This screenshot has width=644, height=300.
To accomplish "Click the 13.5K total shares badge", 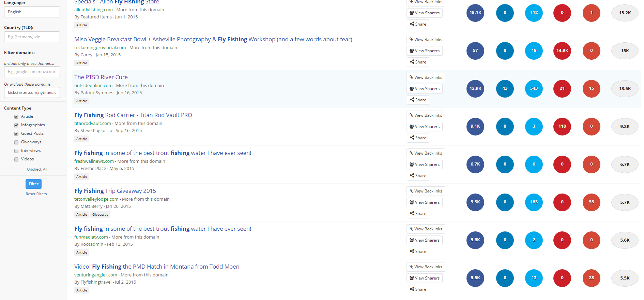I will [x=625, y=89].
